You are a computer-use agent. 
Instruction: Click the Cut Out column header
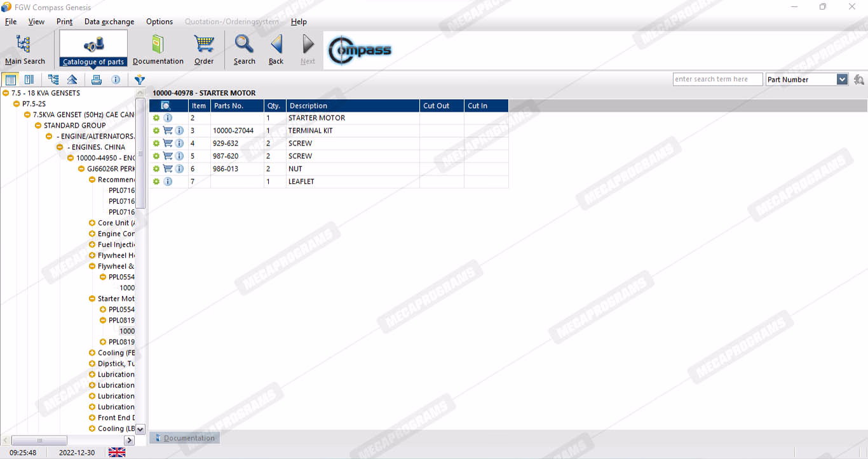pos(442,105)
